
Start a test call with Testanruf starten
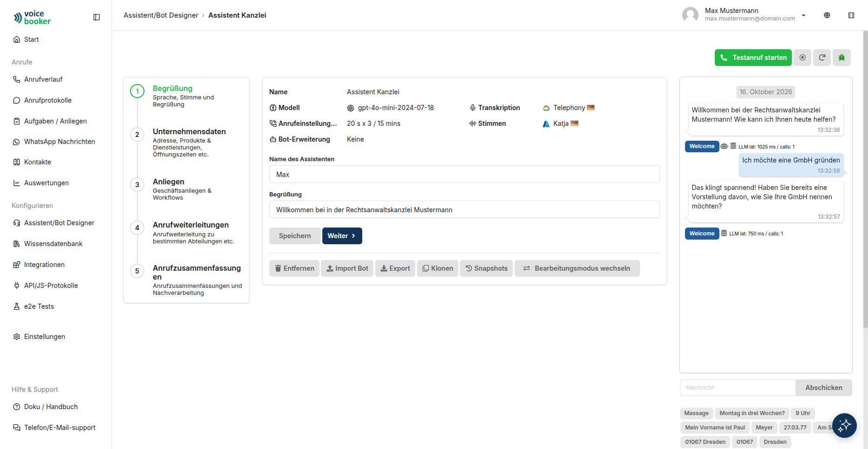pyautogui.click(x=753, y=58)
